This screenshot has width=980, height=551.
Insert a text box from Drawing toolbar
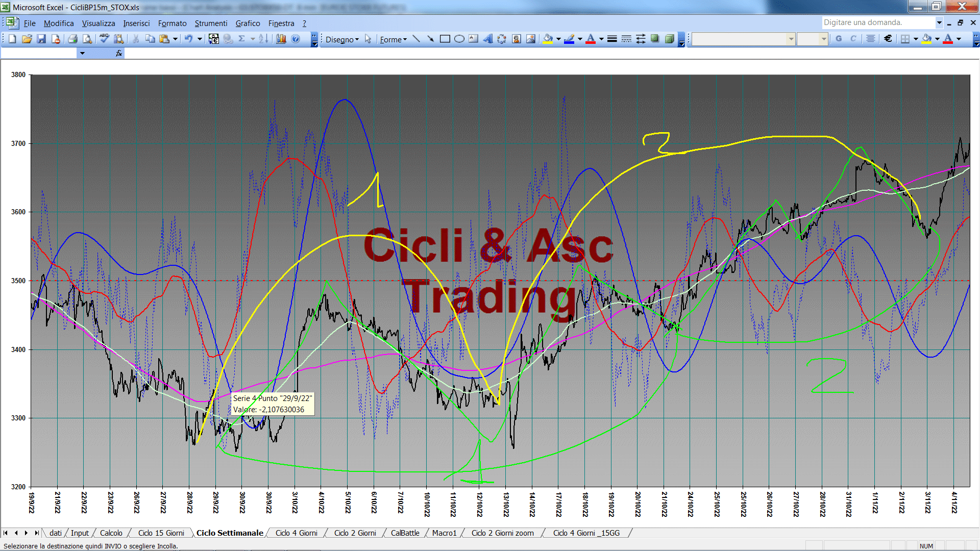point(474,39)
